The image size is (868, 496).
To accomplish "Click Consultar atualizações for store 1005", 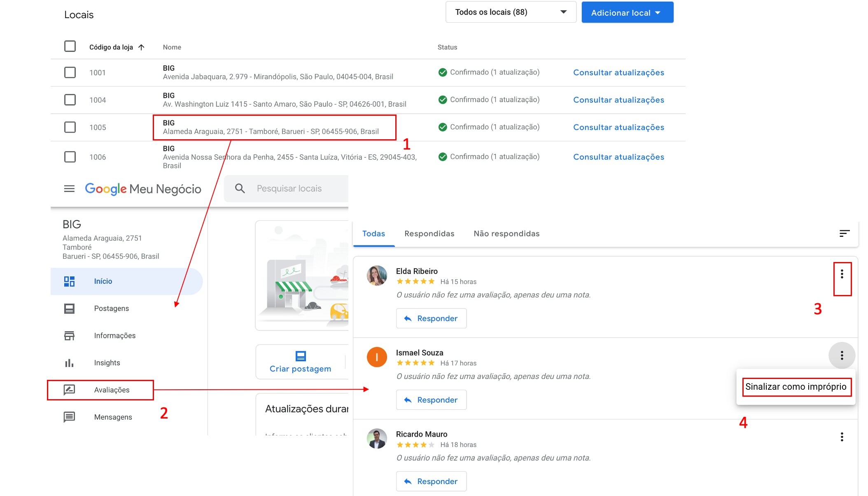I will point(618,127).
